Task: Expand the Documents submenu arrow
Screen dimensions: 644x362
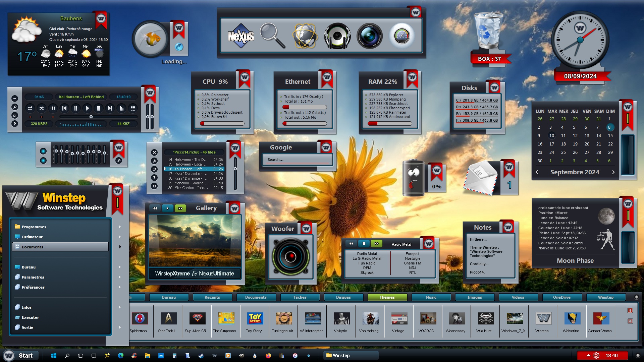Action: [120, 247]
